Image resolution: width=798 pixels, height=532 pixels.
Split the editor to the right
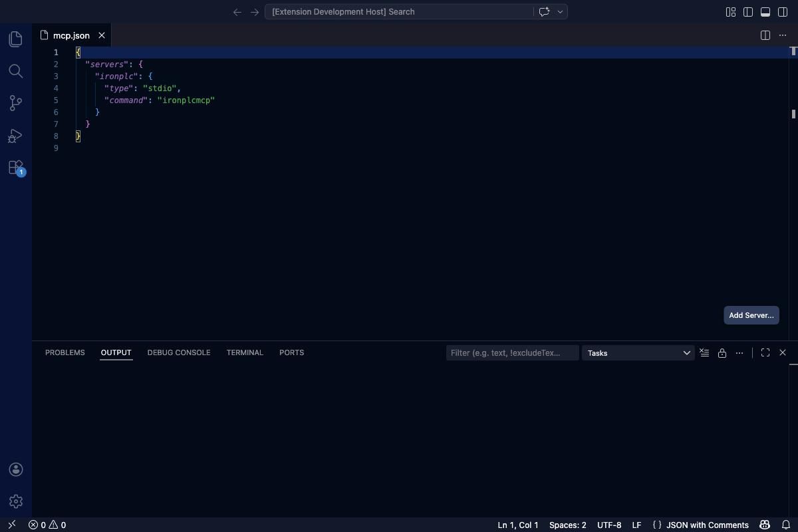point(765,35)
